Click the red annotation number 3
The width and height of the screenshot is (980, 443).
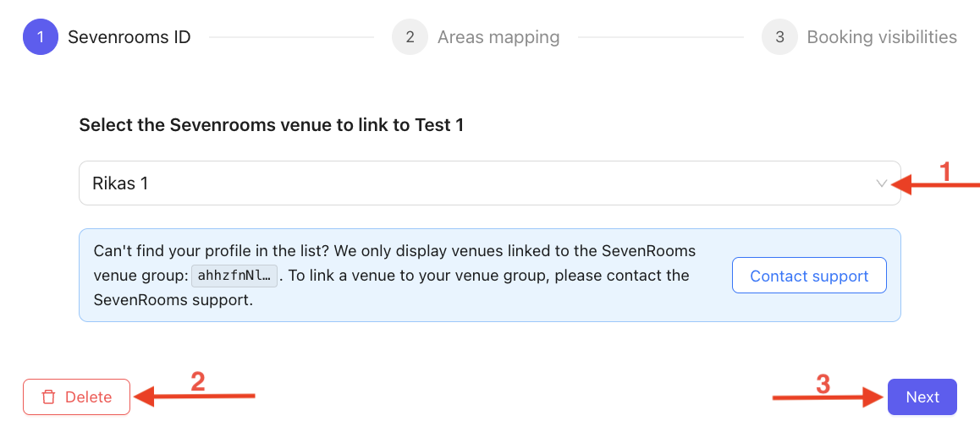(823, 385)
